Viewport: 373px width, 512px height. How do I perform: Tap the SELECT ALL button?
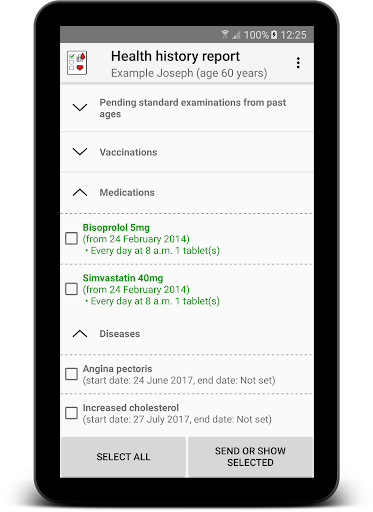tap(123, 457)
